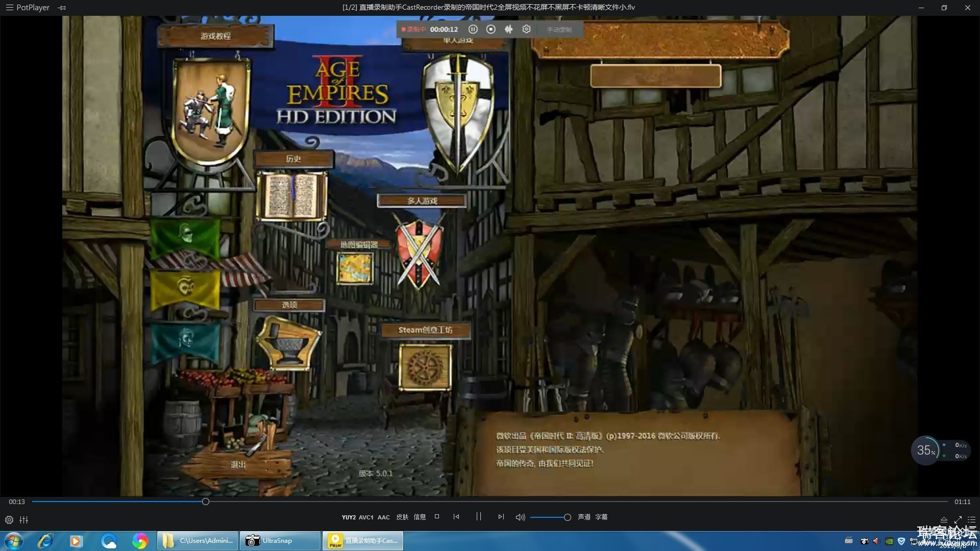The image size is (980, 551).
Task: Open the Windows Start button
Action: (13, 541)
